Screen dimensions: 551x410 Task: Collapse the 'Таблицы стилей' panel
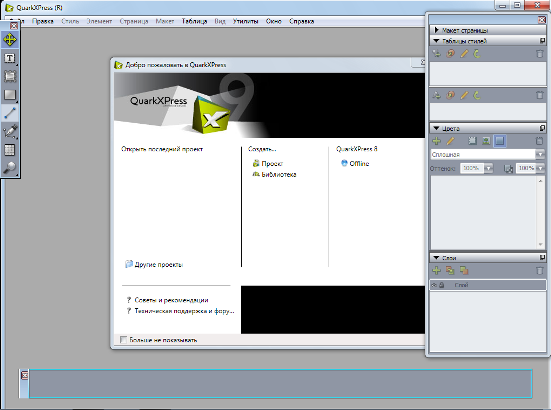436,41
